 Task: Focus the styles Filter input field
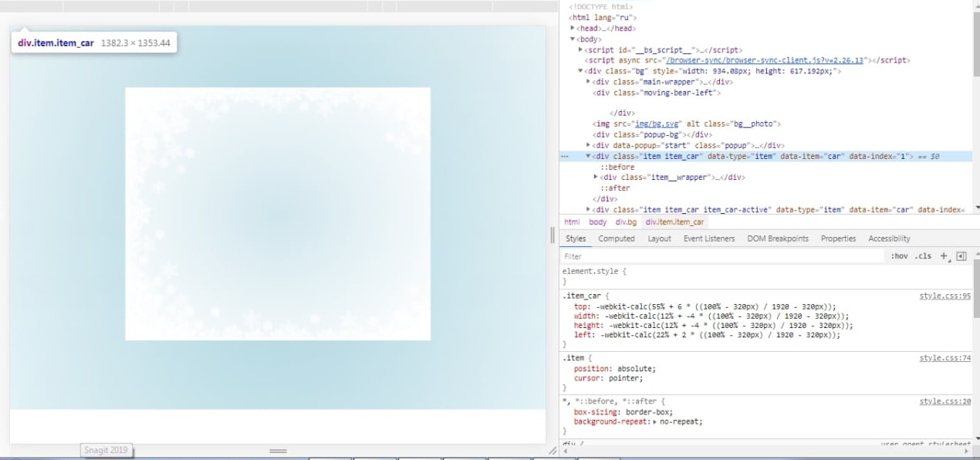click(721, 256)
